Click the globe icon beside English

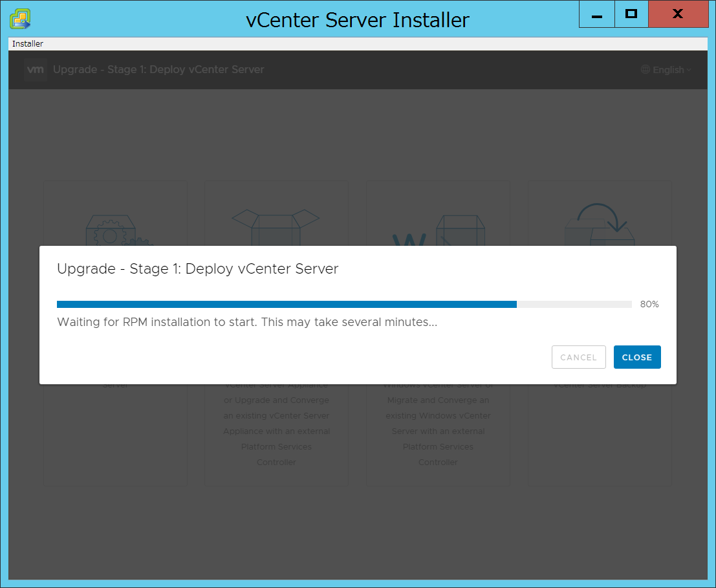click(x=645, y=69)
